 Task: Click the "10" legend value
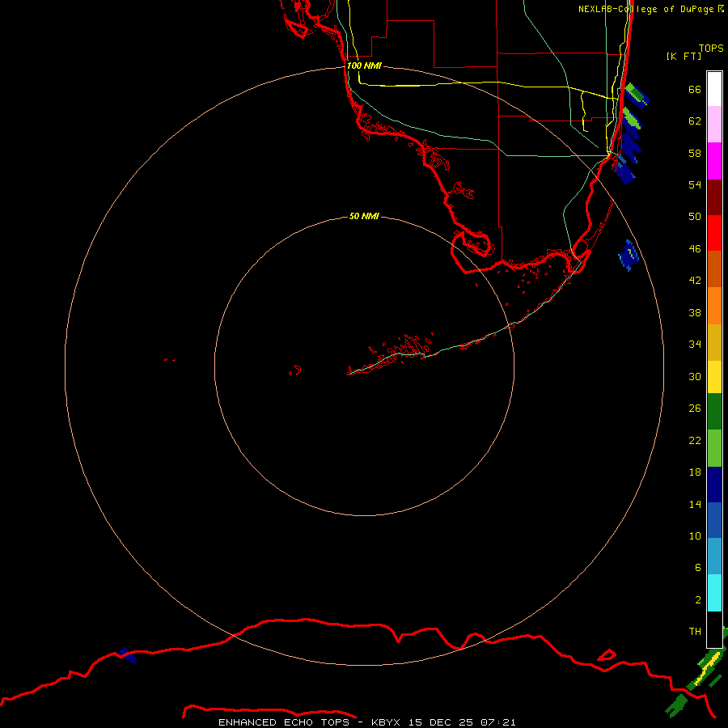[x=695, y=536]
